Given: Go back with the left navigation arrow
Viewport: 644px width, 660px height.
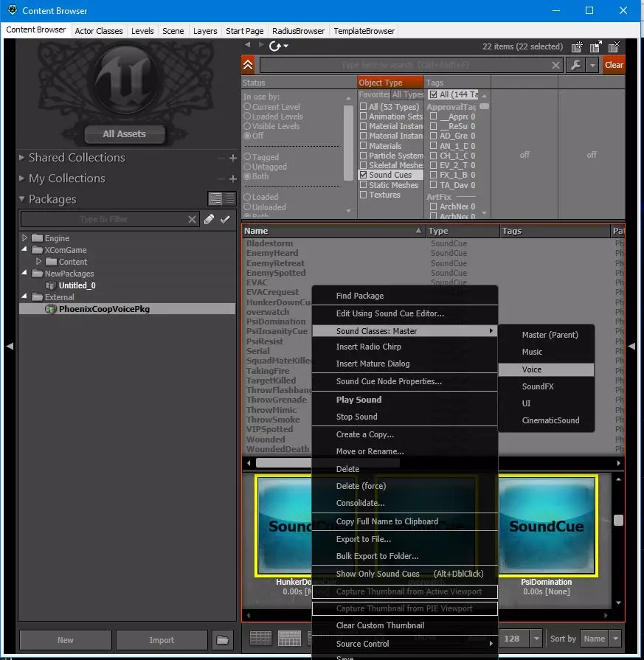Looking at the screenshot, I should point(248,45).
